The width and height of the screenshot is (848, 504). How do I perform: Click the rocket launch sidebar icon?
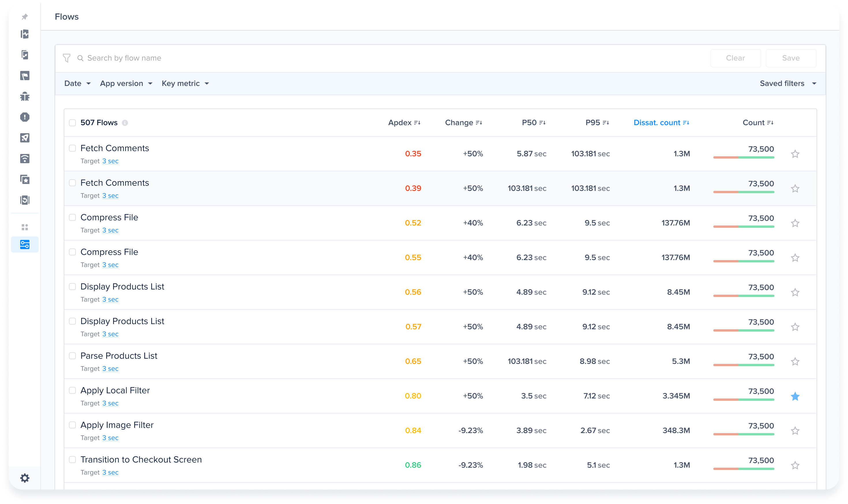pos(25,138)
